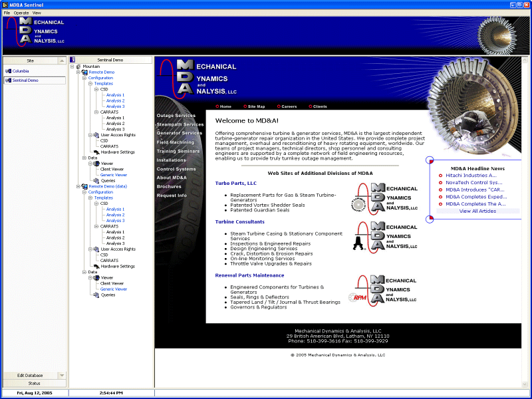Select the Remote Demo computer icon
This screenshot has height=399, width=532.
pos(84,72)
